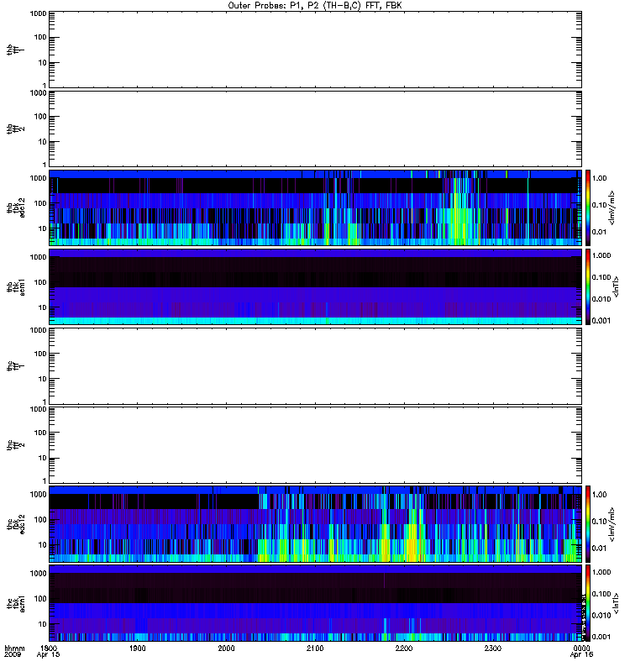Click the '1000' y-axis tick of thc fbk edc12
Viewport: 630px width, 672px height.
pyautogui.click(x=38, y=494)
